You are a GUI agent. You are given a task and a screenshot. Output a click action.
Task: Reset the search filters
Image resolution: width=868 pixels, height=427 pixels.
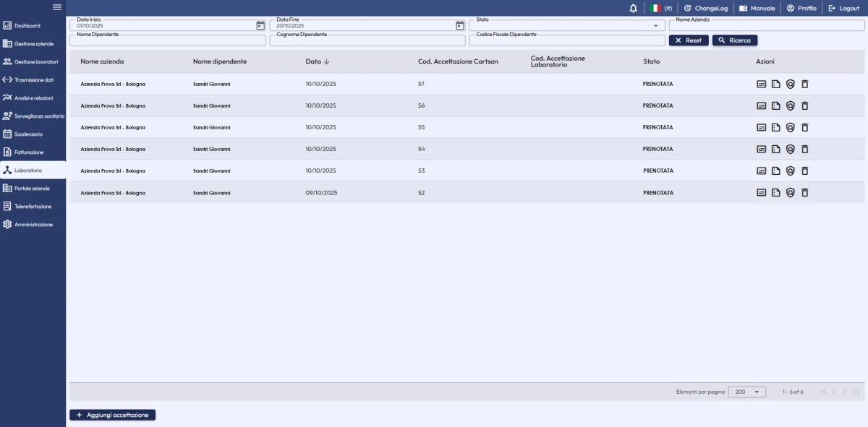click(x=689, y=40)
